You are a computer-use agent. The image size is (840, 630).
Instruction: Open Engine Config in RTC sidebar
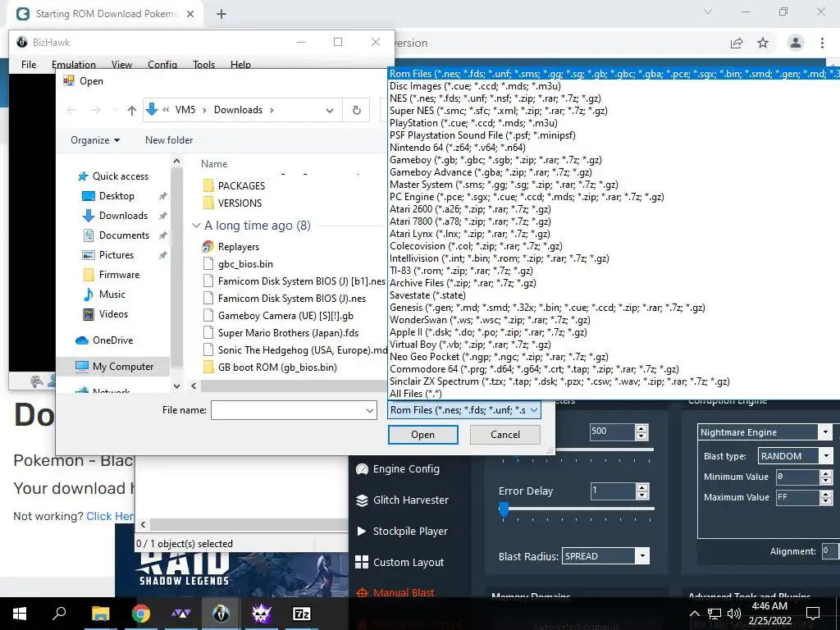coord(405,469)
